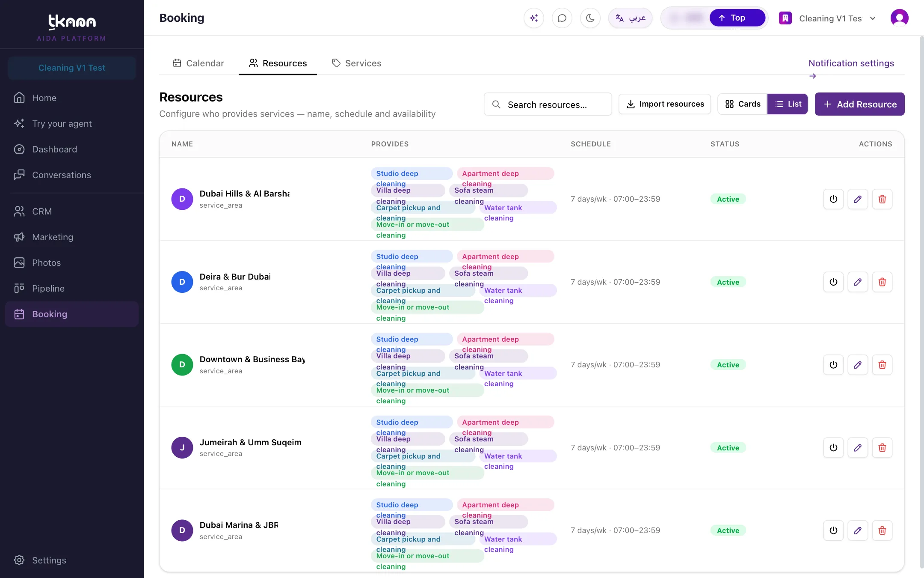Open Photos section in sidebar
This screenshot has height=578, width=924.
coord(72,263)
